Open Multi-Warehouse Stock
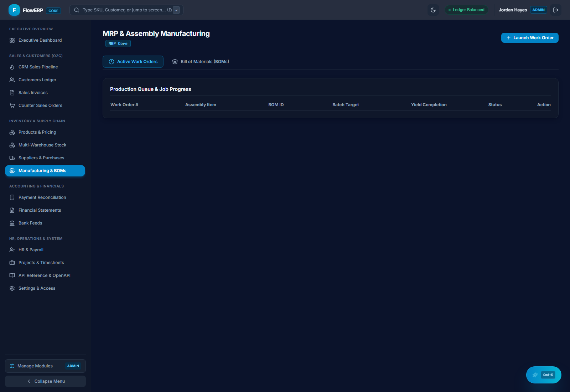This screenshot has width=570, height=392. 45,145
